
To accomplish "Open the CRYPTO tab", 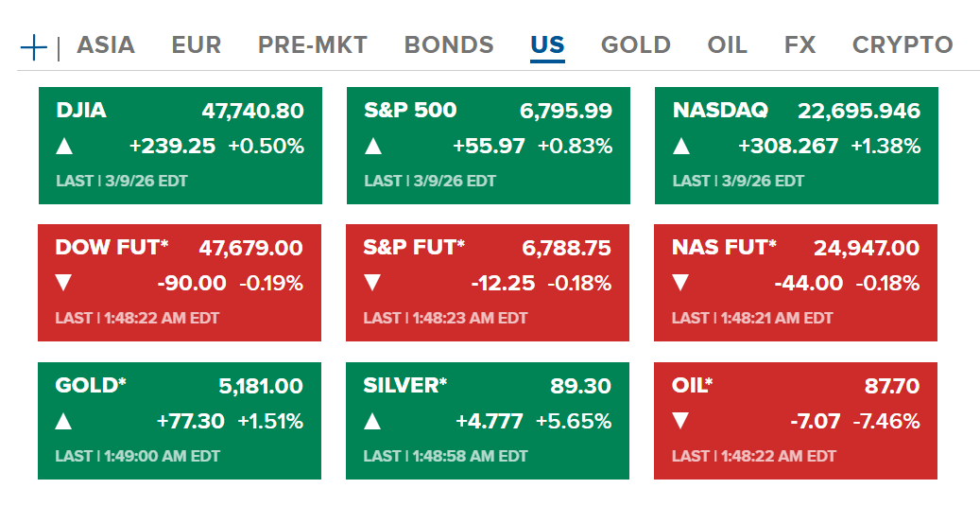I will point(903,44).
